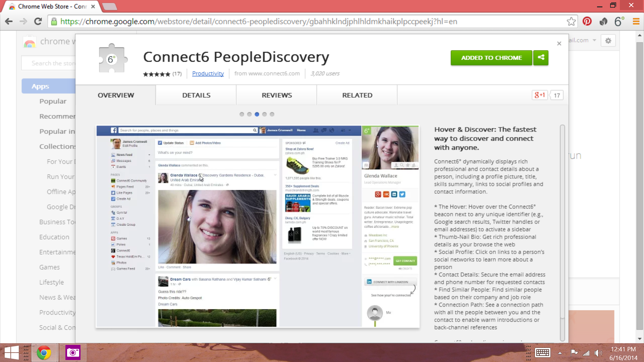The height and width of the screenshot is (362, 644).
Task: Click the volume speaker tray icon
Action: 598,353
